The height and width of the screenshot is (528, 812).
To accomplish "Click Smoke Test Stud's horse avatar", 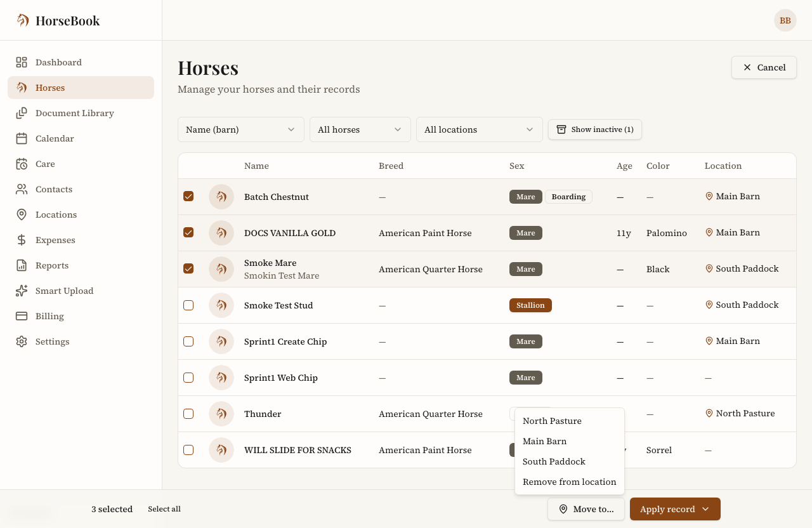I will 221,305.
